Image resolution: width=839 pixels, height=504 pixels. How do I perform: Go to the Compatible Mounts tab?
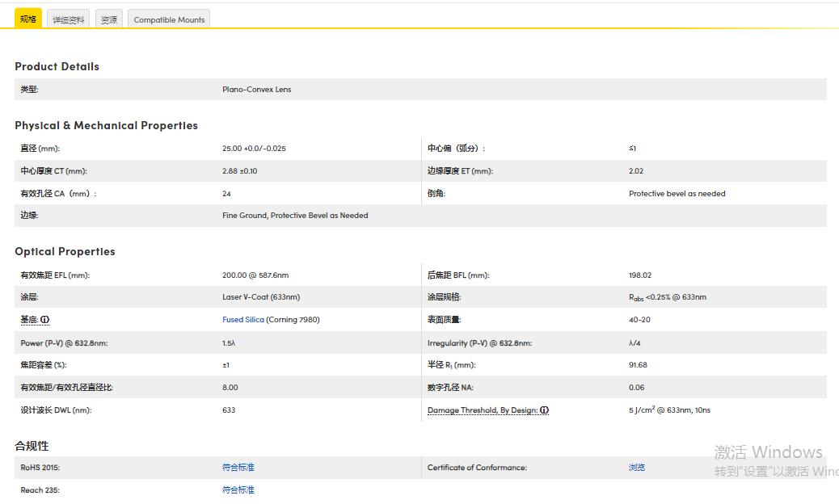169,19
